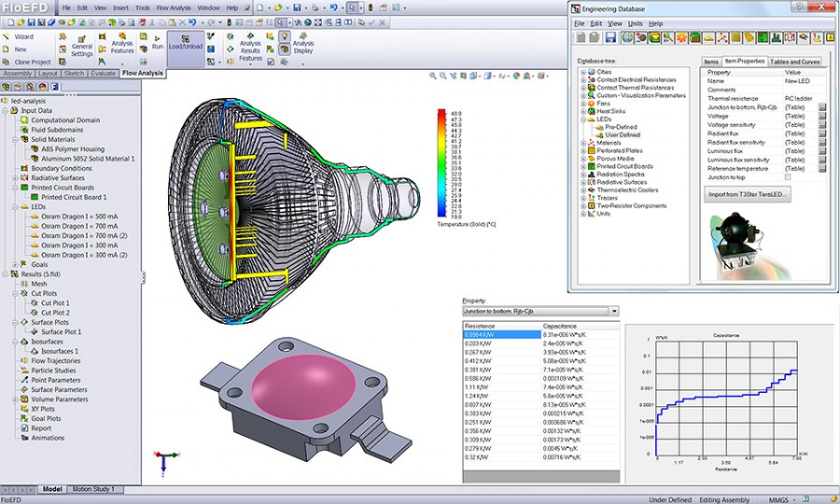This screenshot has width=840, height=504.
Task: Open table editor for Voltage property
Action: tap(821, 117)
